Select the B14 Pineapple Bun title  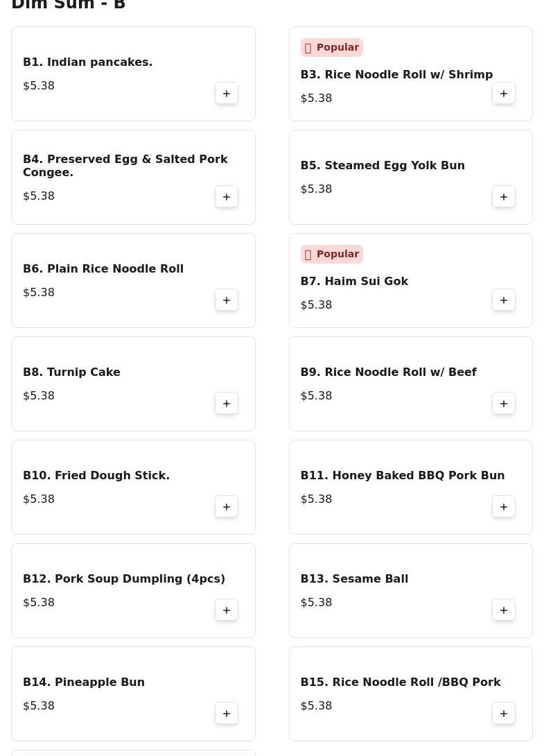point(84,682)
